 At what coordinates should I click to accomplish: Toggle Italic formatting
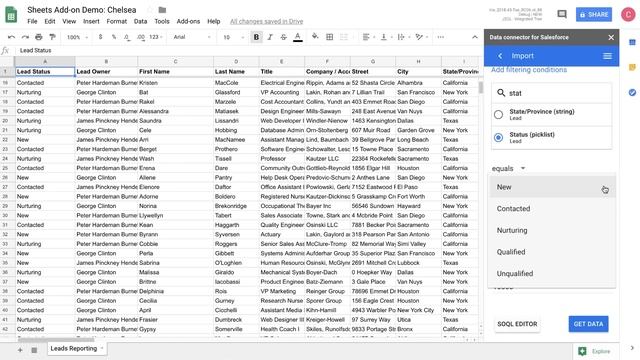tap(270, 37)
